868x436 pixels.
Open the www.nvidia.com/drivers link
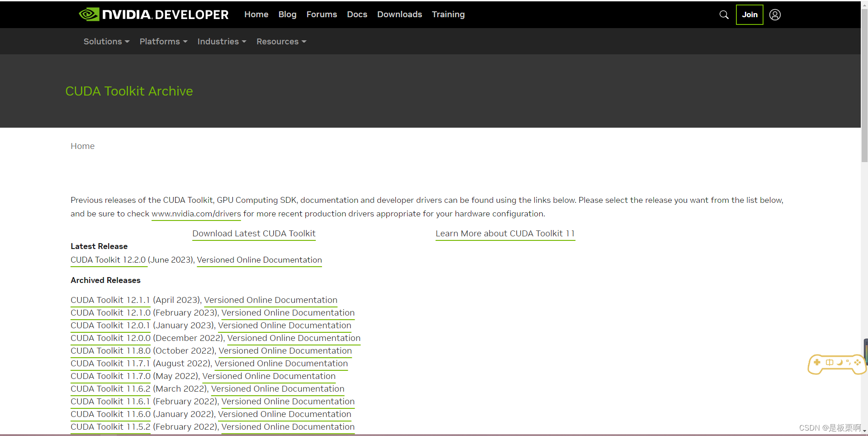pos(196,214)
